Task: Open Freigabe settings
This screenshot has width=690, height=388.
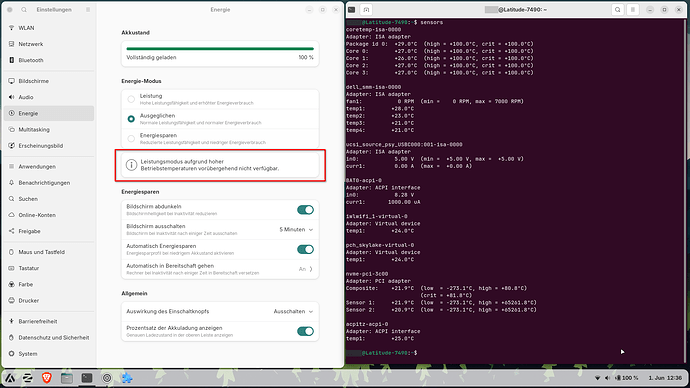Action: 49,231
